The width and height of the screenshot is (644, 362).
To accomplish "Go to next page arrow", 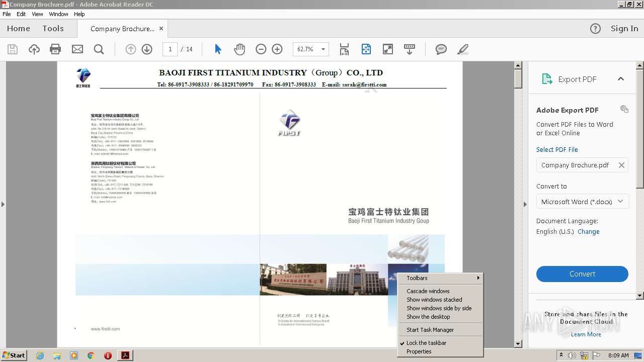I will (x=147, y=49).
